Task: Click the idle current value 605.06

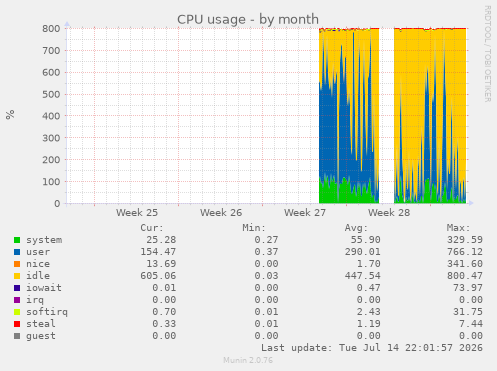Action: click(x=158, y=276)
